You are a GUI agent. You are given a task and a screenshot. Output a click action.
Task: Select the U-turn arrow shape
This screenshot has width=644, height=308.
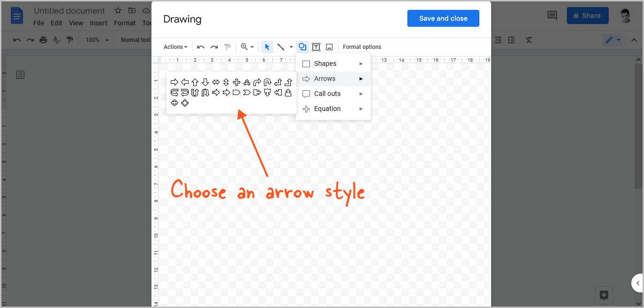(195, 93)
